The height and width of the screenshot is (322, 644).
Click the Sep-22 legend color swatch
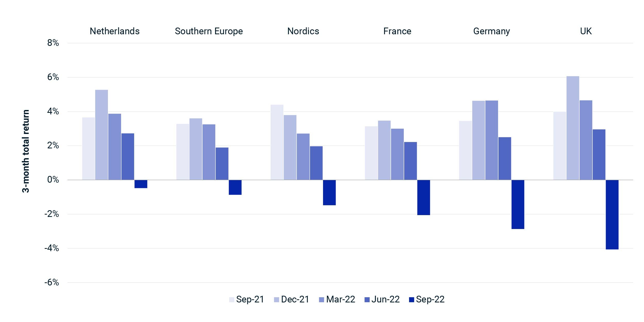pyautogui.click(x=411, y=300)
